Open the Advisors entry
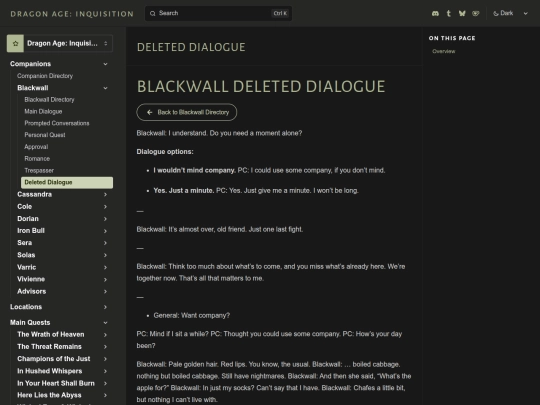The image size is (540, 405). (32, 292)
